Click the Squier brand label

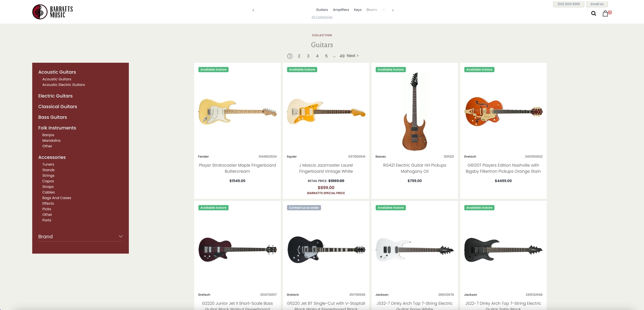pyautogui.click(x=292, y=157)
